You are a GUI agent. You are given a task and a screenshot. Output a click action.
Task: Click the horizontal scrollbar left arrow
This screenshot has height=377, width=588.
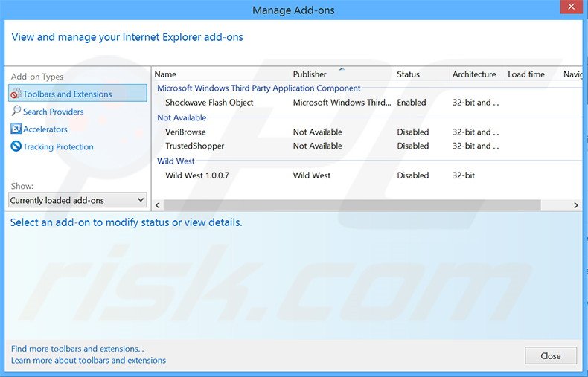(x=158, y=205)
